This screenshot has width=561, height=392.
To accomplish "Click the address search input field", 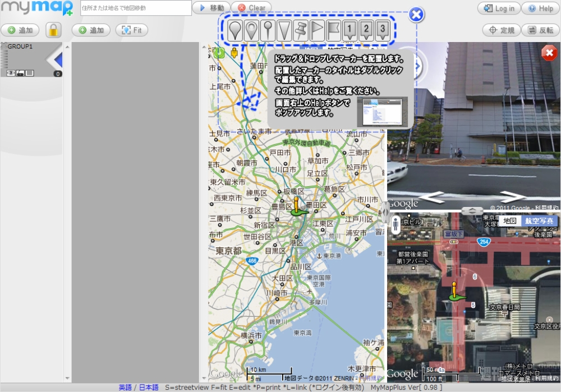I will pyautogui.click(x=136, y=8).
